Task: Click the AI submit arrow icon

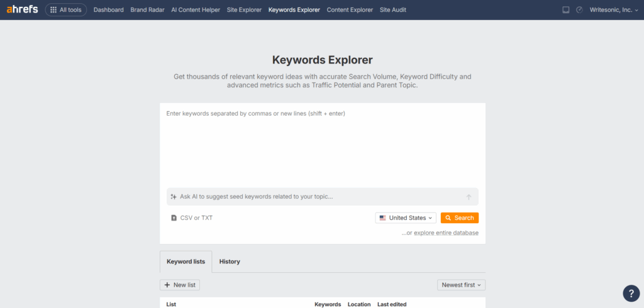Action: 469,197
